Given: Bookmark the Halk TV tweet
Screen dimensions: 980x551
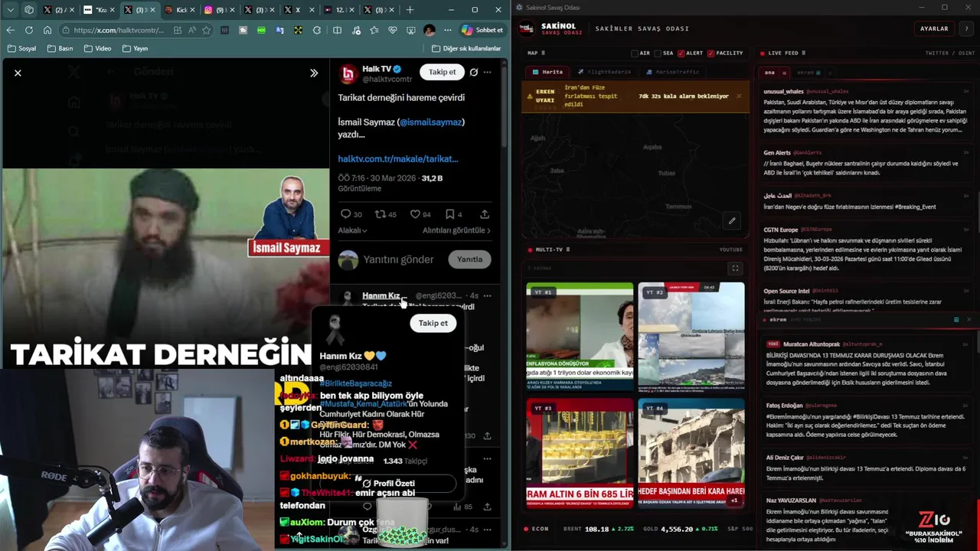Looking at the screenshot, I should tap(450, 214).
